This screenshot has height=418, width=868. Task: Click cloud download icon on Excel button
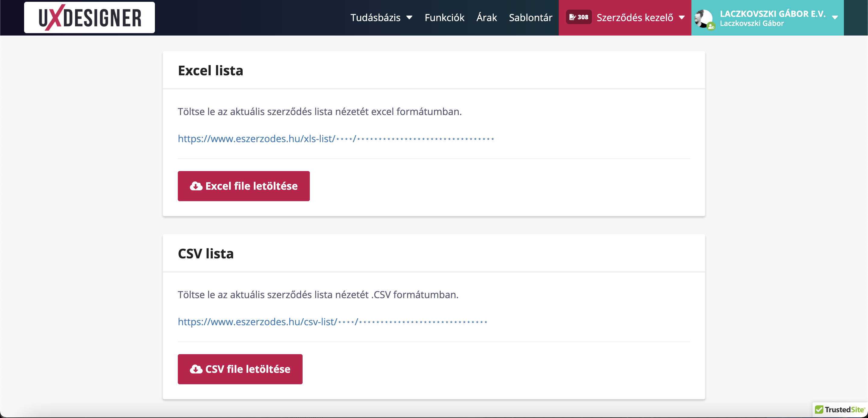196,186
